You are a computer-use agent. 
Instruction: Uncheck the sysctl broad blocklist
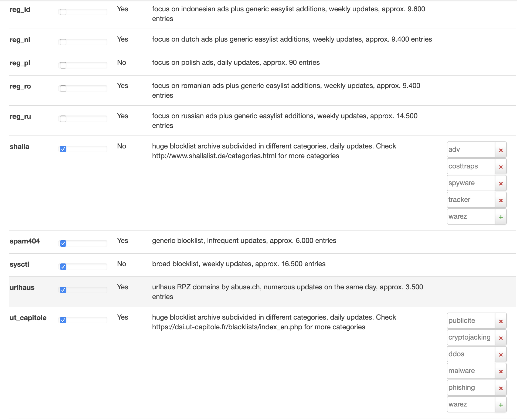coord(63,267)
